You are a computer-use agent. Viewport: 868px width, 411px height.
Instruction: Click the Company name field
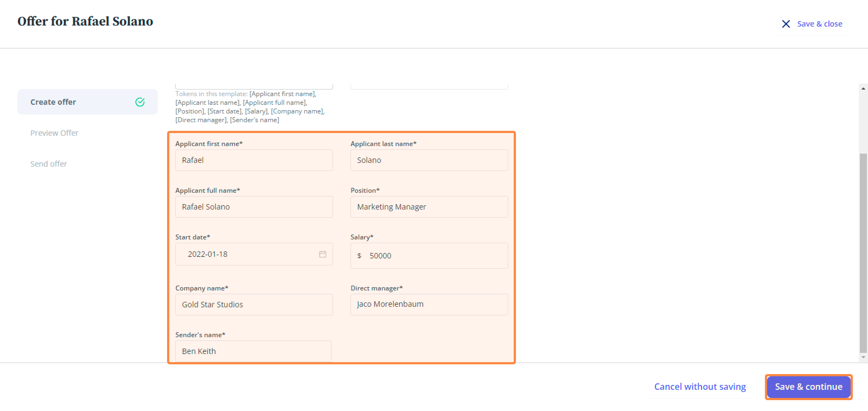[x=254, y=305]
